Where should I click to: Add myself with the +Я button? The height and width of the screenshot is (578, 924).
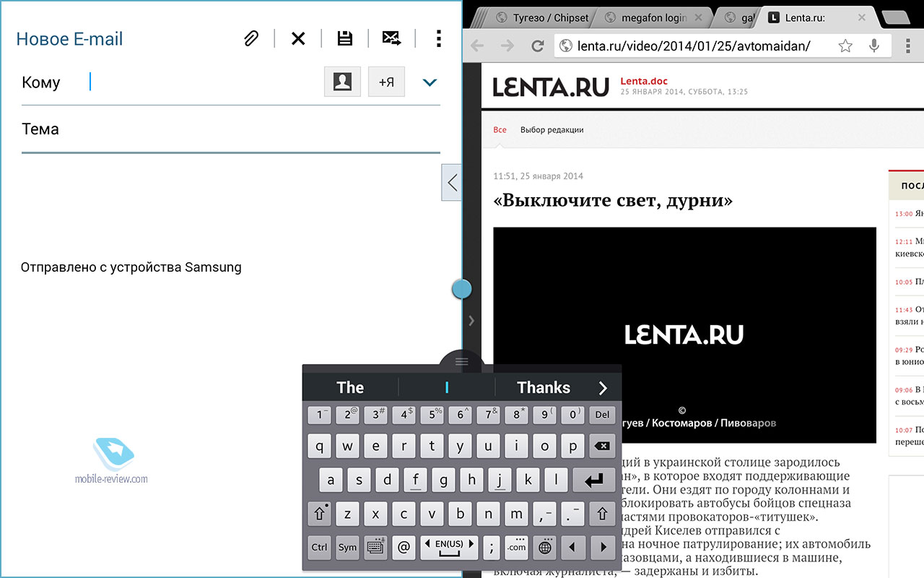386,82
